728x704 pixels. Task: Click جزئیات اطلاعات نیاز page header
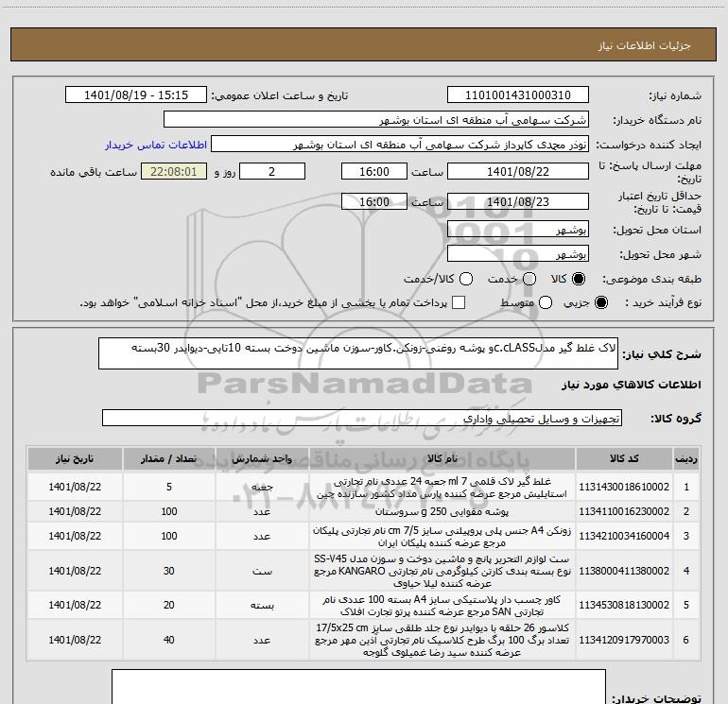tap(645, 45)
